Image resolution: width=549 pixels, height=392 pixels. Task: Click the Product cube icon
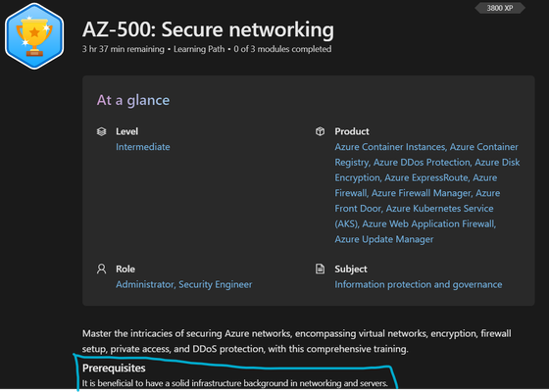click(320, 131)
